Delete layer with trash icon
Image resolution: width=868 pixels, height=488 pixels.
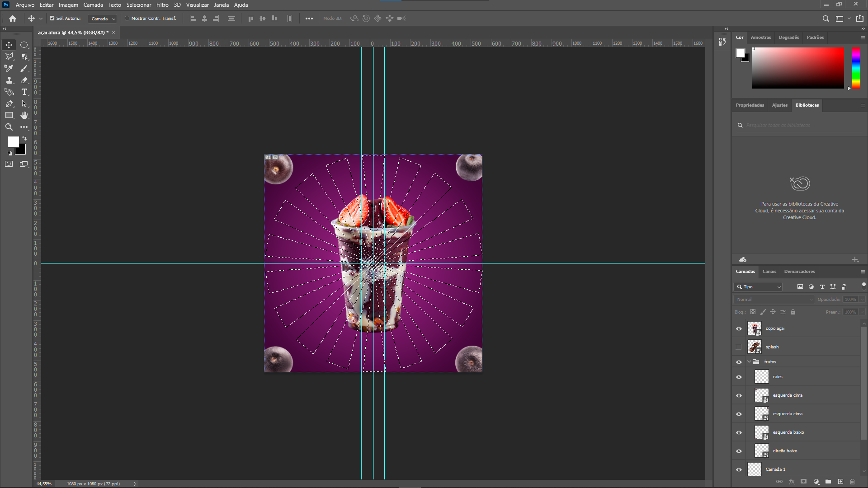[853, 482]
